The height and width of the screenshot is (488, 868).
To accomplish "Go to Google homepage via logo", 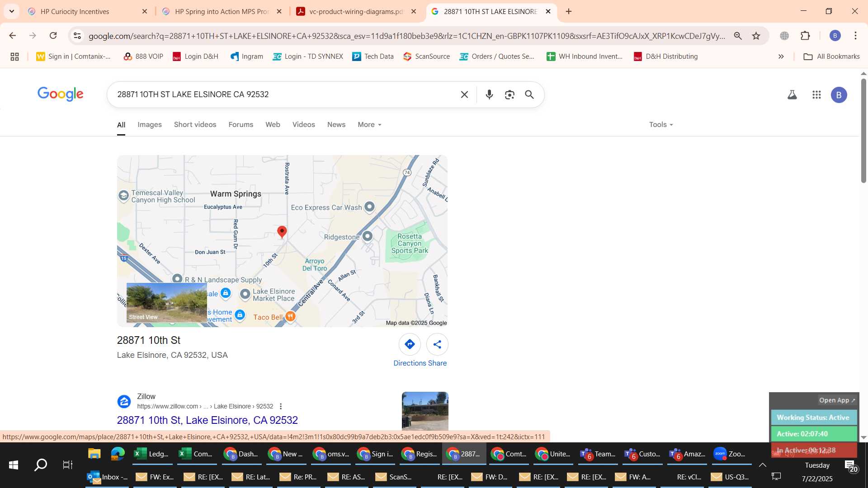I will [x=61, y=94].
